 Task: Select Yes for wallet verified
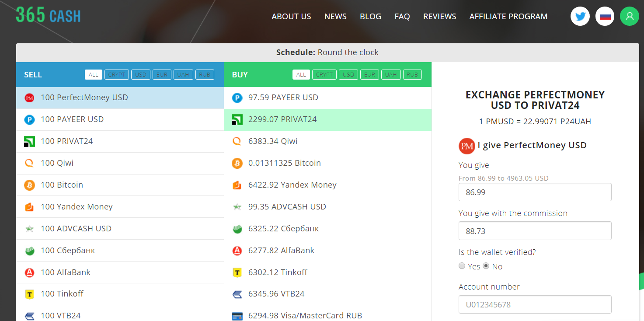pyautogui.click(x=462, y=266)
